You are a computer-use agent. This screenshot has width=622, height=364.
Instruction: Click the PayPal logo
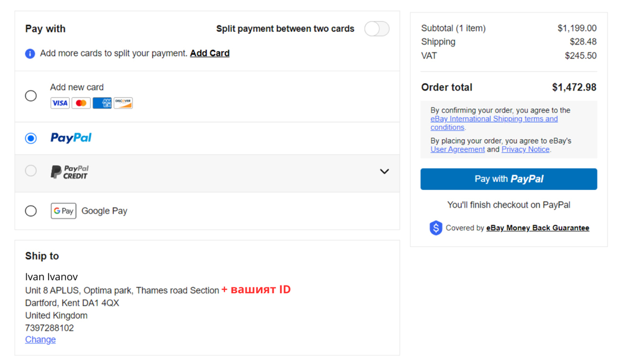tap(71, 138)
